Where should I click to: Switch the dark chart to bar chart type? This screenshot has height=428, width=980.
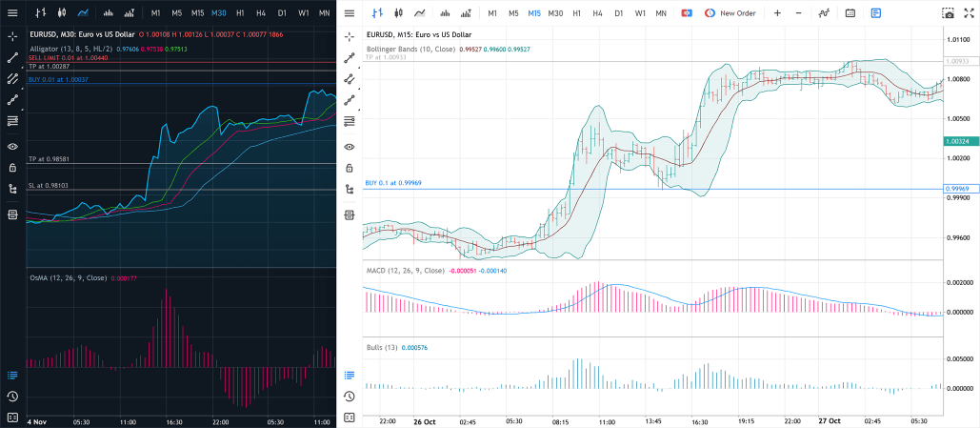pyautogui.click(x=39, y=13)
